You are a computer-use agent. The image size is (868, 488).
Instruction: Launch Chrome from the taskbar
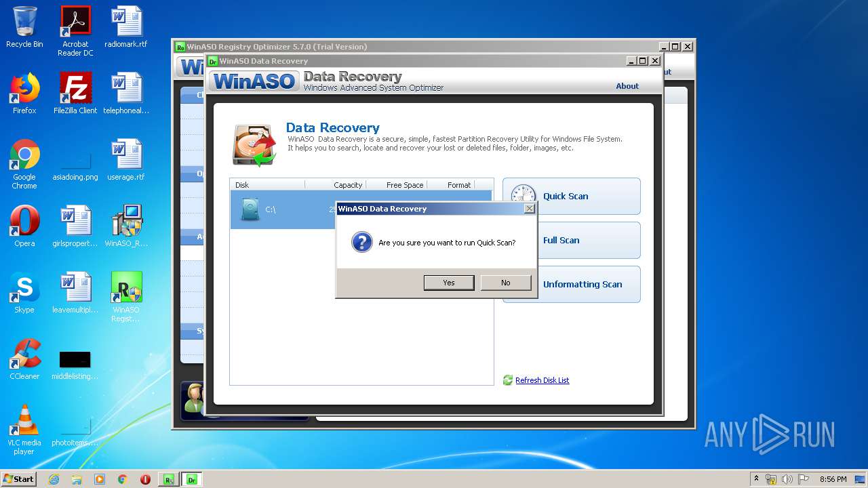[x=123, y=479]
